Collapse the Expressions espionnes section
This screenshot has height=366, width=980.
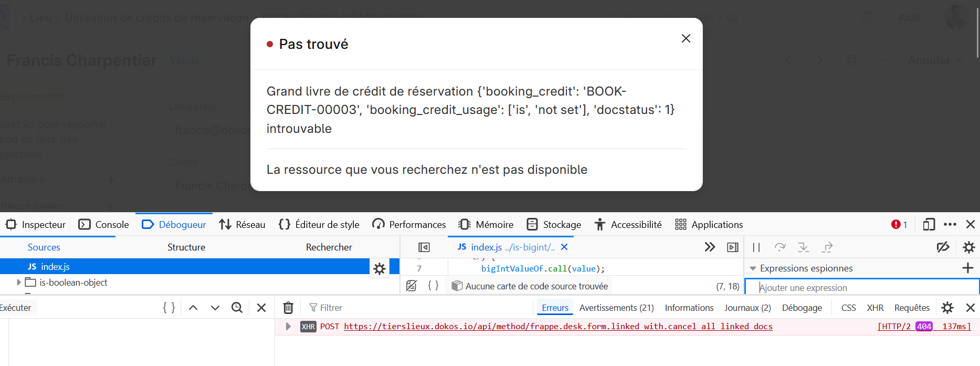coord(753,268)
